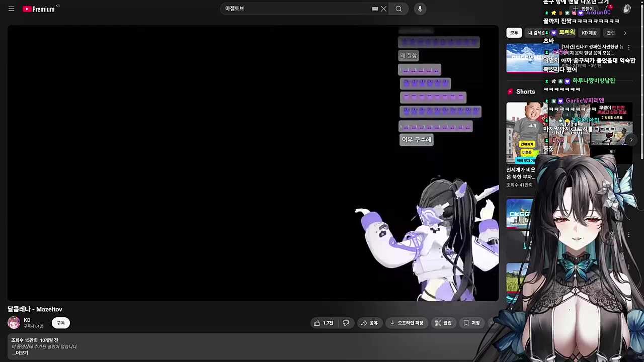Viewport: 644px width, 362px height.
Task: Open the KD channel name link
Action: 27,320
